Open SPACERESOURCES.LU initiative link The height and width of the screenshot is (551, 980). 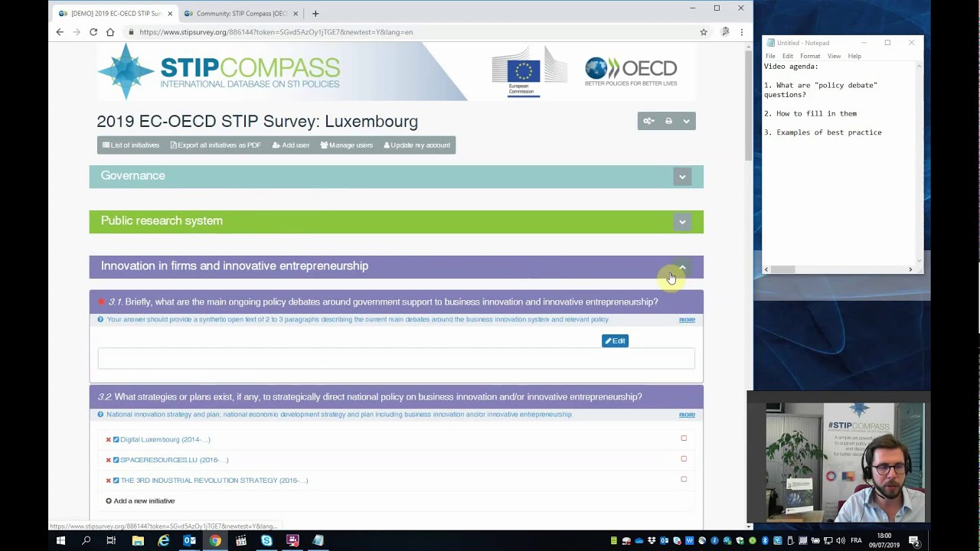pos(174,460)
